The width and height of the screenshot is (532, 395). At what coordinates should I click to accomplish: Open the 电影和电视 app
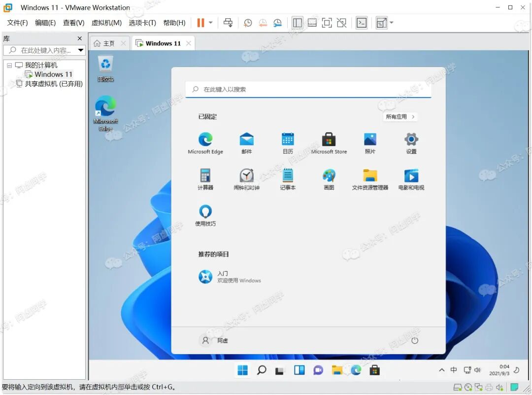[x=411, y=179]
